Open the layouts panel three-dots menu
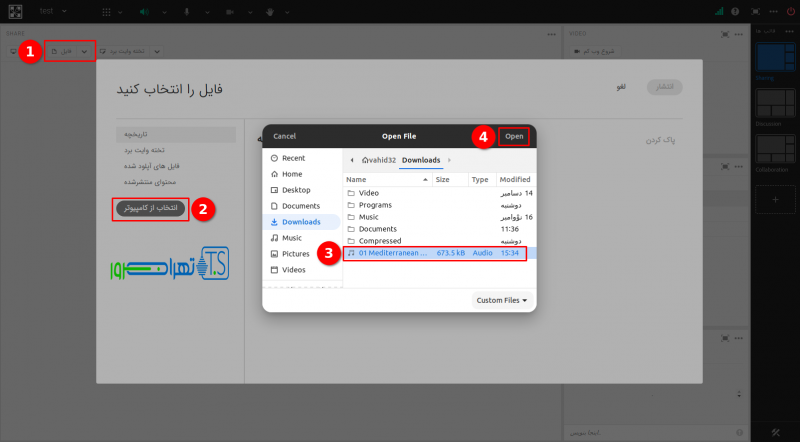This screenshot has height=442, width=800. [789, 31]
